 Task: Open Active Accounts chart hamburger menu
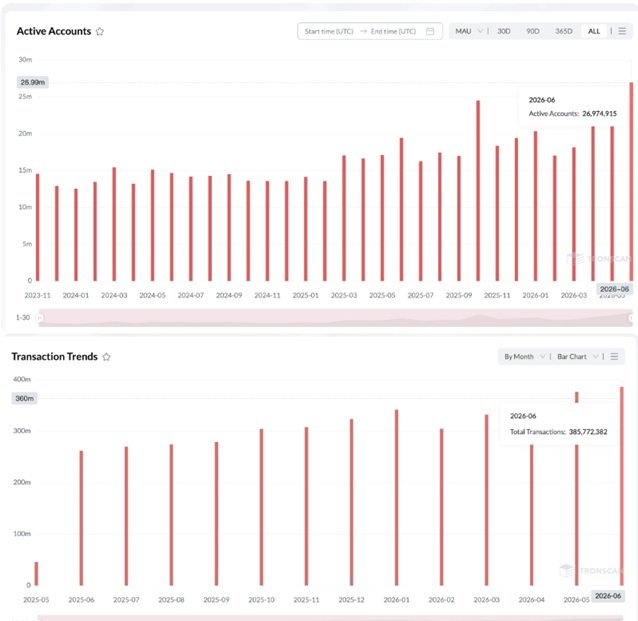point(622,31)
